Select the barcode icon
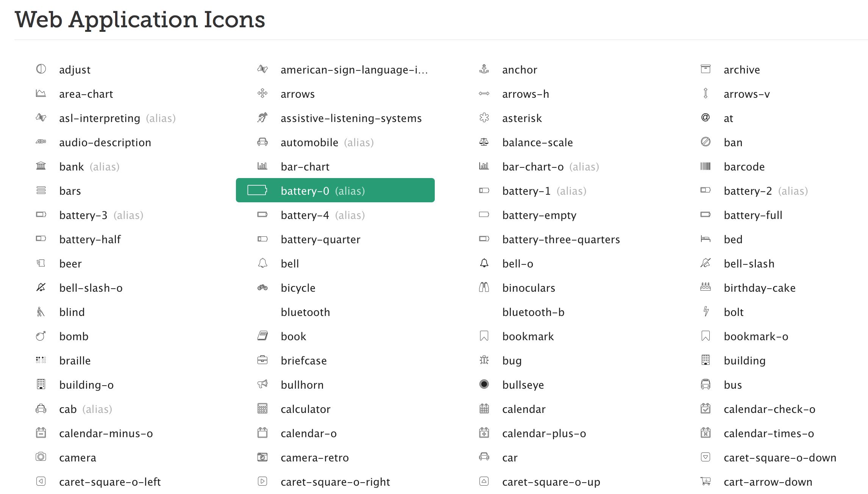This screenshot has height=494, width=868. click(x=705, y=166)
